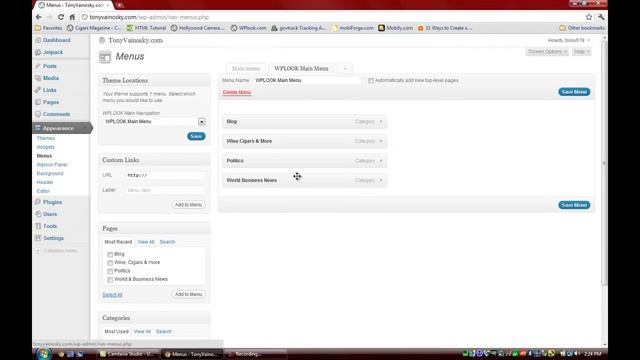Click the Comments bubble icon
640x360 pixels.
(x=38, y=114)
